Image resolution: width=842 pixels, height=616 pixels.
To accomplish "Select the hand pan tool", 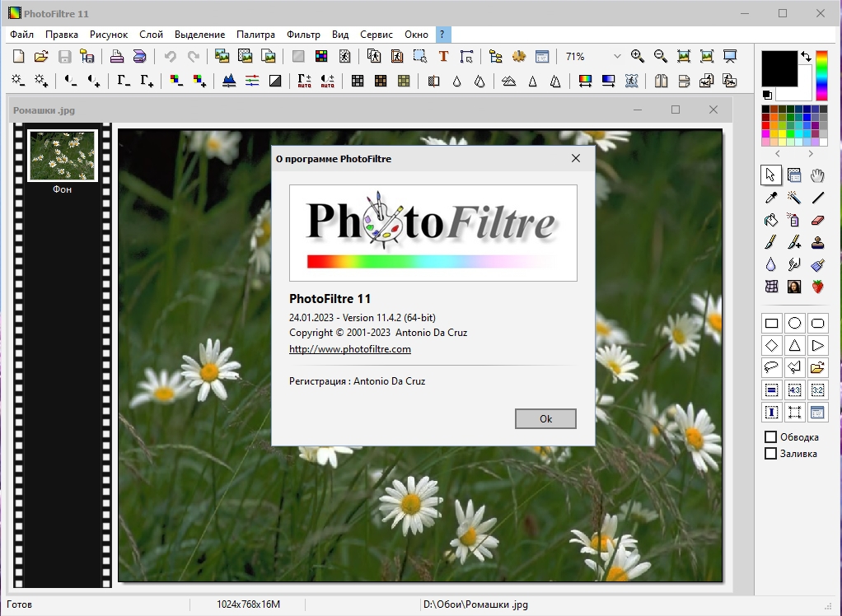I will tap(817, 175).
